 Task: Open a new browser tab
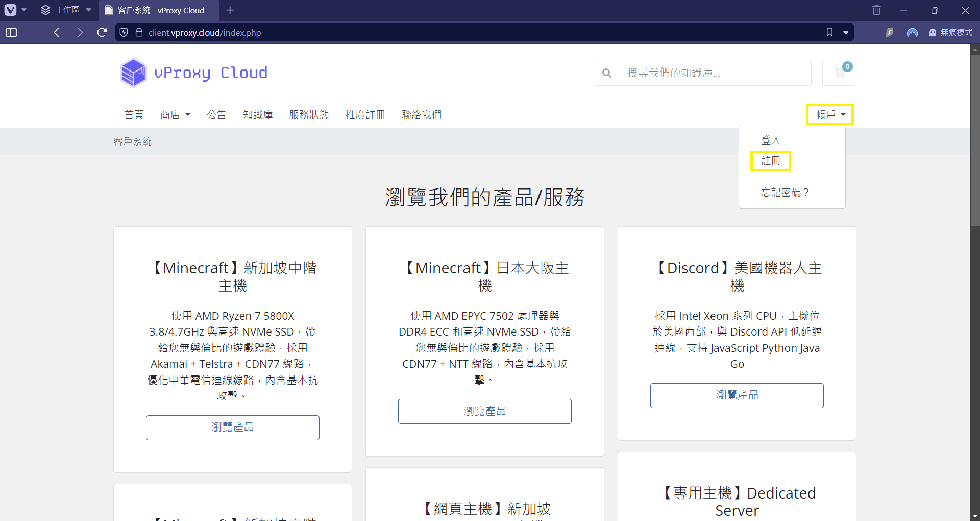(x=230, y=10)
